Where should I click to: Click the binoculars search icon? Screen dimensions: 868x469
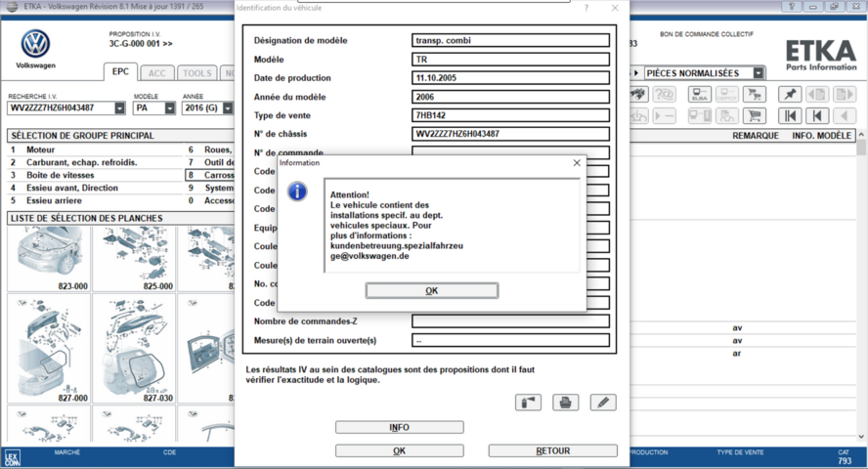[638, 95]
